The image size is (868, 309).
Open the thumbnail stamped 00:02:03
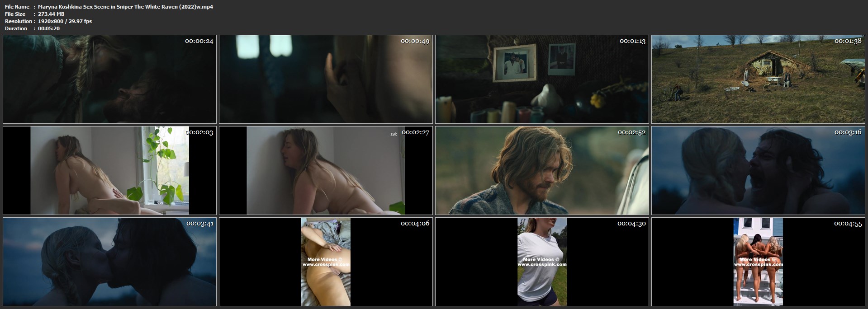pos(109,170)
